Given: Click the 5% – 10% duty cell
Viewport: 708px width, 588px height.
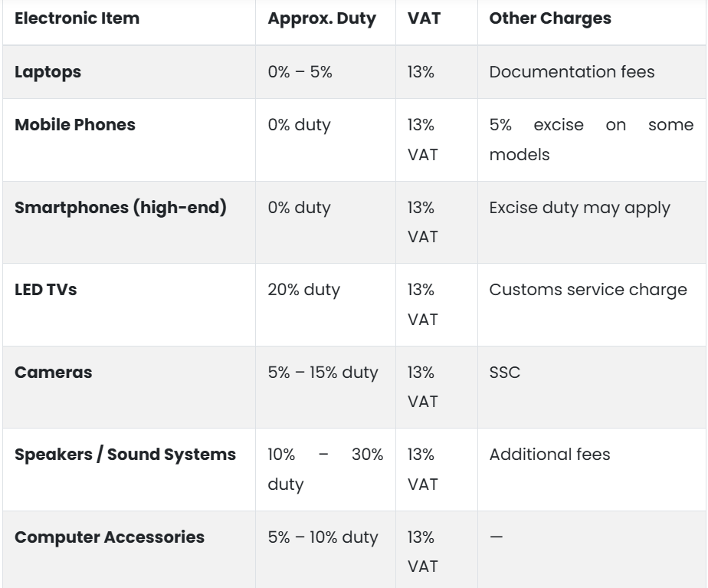Looking at the screenshot, I should click(323, 537).
